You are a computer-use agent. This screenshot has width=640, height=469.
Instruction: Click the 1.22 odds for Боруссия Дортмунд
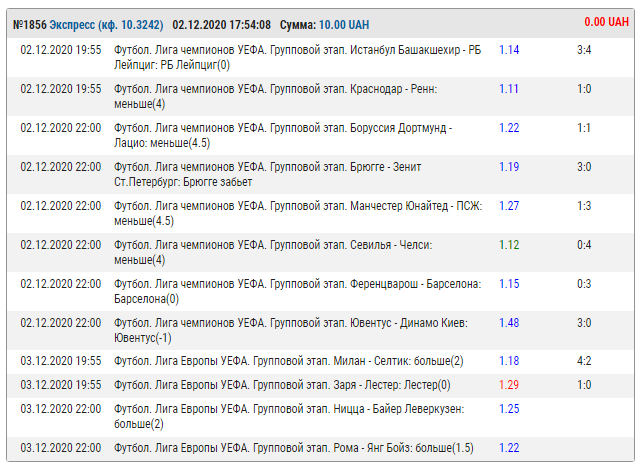(509, 128)
